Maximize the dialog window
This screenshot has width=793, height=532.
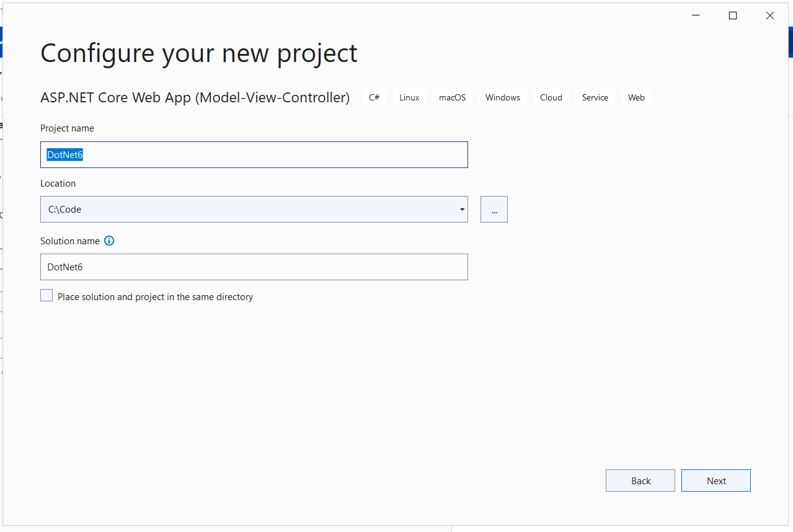[x=733, y=16]
